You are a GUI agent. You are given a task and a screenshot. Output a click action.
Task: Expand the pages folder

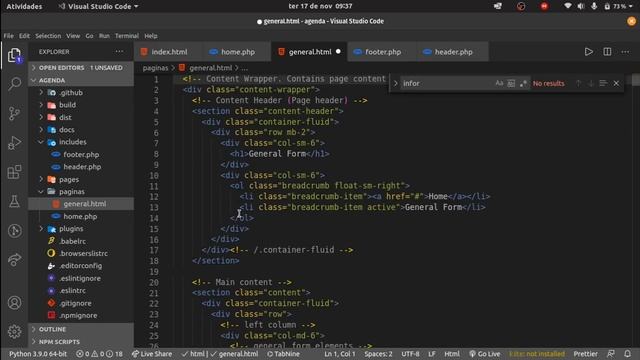(81, 180)
